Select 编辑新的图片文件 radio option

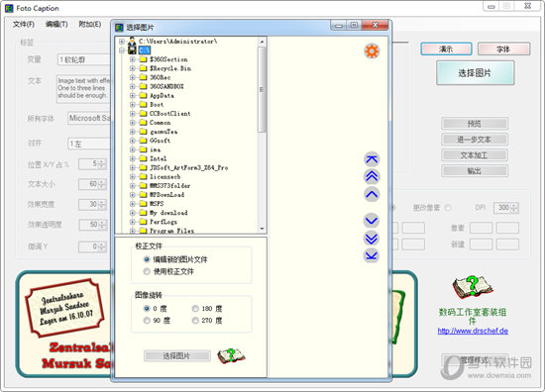pos(147,259)
